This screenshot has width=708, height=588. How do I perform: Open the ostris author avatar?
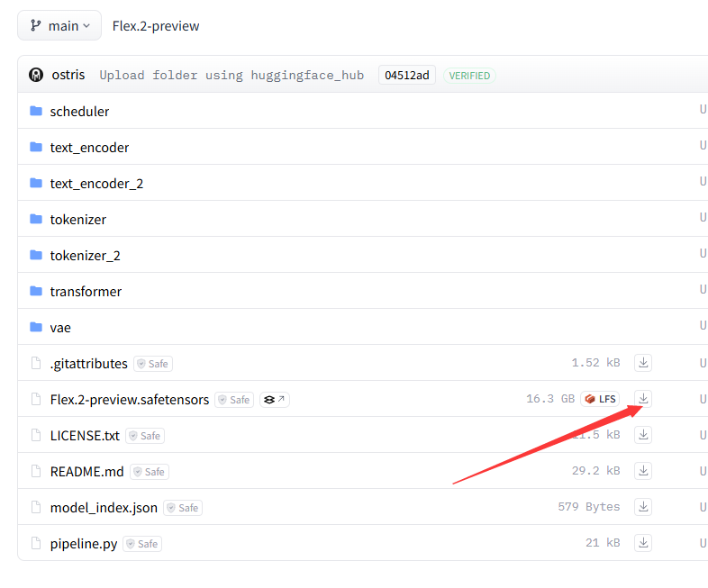[x=36, y=75]
